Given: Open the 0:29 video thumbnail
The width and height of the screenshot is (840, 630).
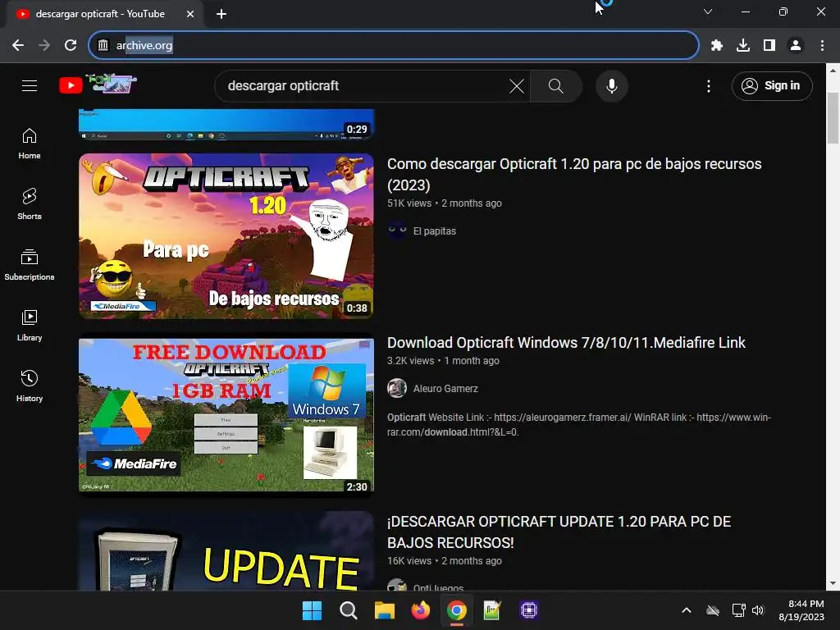Looking at the screenshot, I should (x=226, y=125).
